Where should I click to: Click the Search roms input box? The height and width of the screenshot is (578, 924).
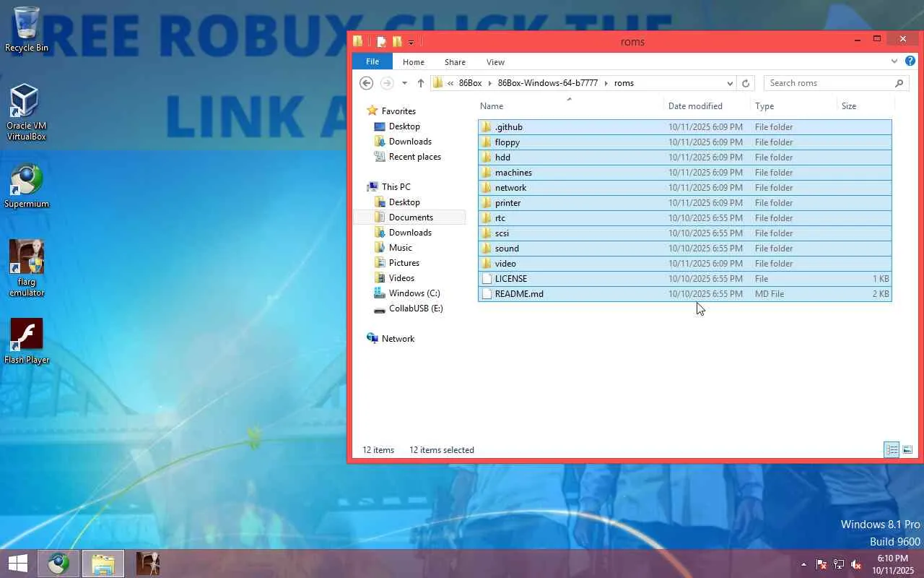coord(829,83)
